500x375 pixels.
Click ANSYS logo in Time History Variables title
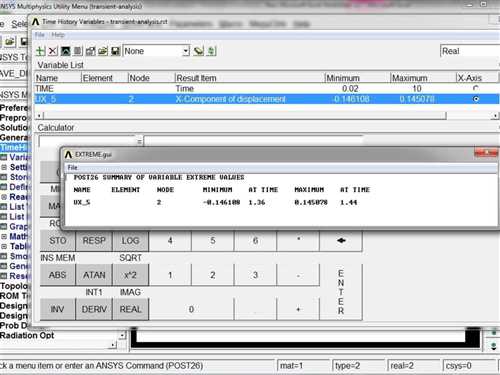tap(36, 22)
